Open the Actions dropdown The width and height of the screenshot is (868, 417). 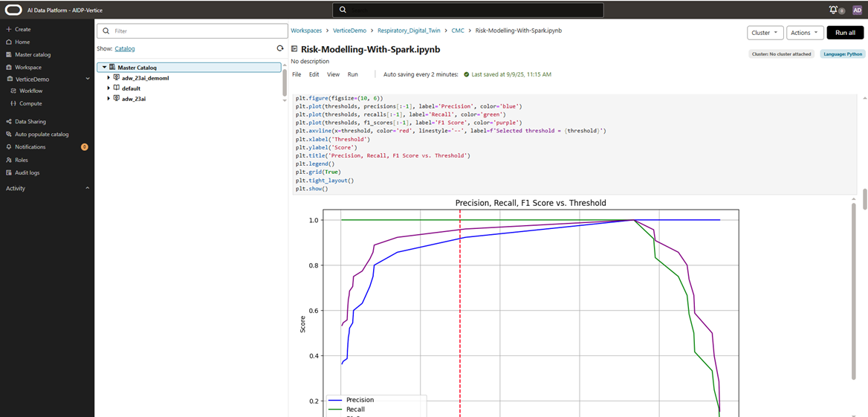tap(805, 33)
